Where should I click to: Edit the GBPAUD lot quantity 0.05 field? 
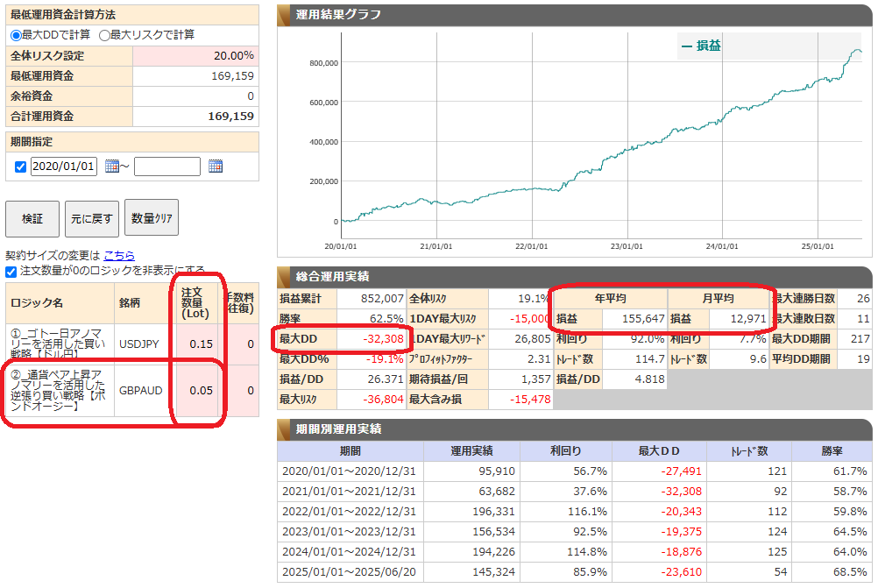tap(199, 390)
